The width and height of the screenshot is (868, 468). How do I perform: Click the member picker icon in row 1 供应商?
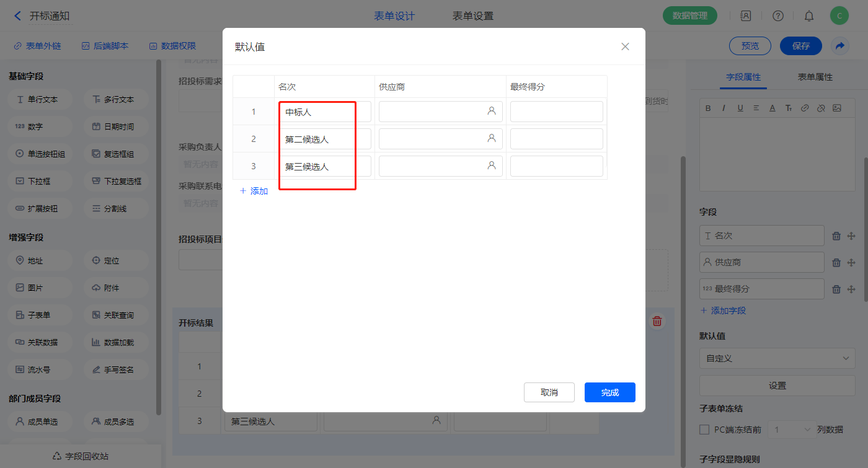tap(492, 112)
